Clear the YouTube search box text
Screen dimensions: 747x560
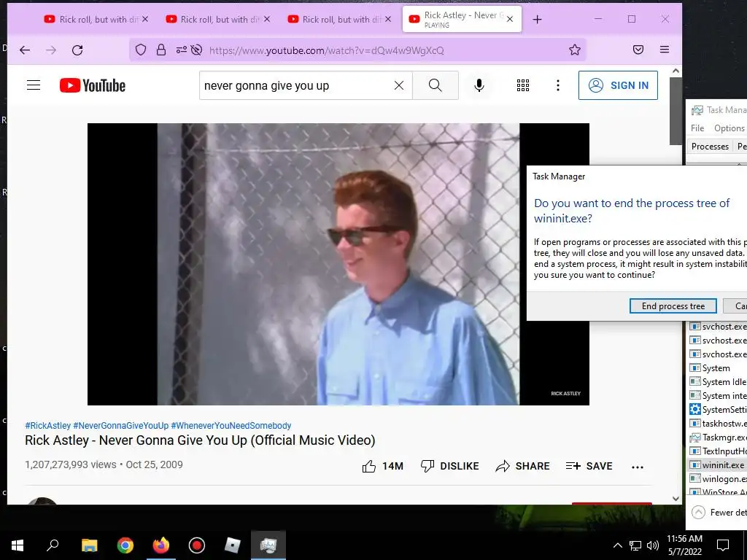pos(399,85)
